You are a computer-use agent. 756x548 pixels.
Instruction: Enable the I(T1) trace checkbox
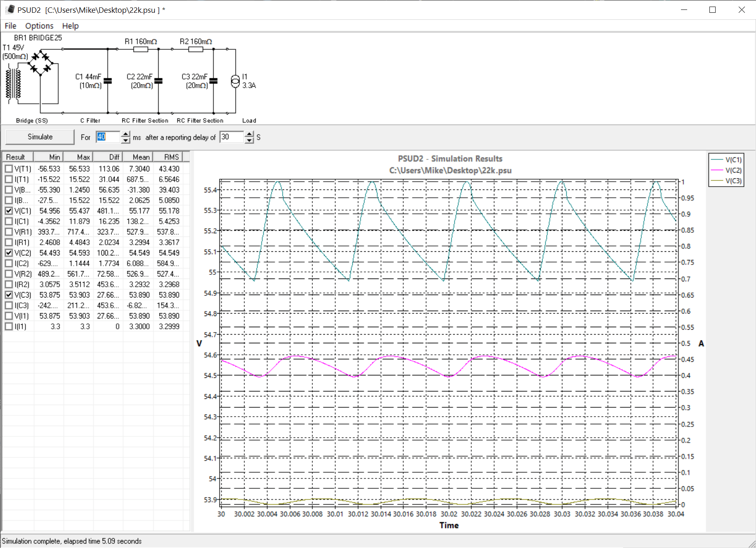pos(9,179)
